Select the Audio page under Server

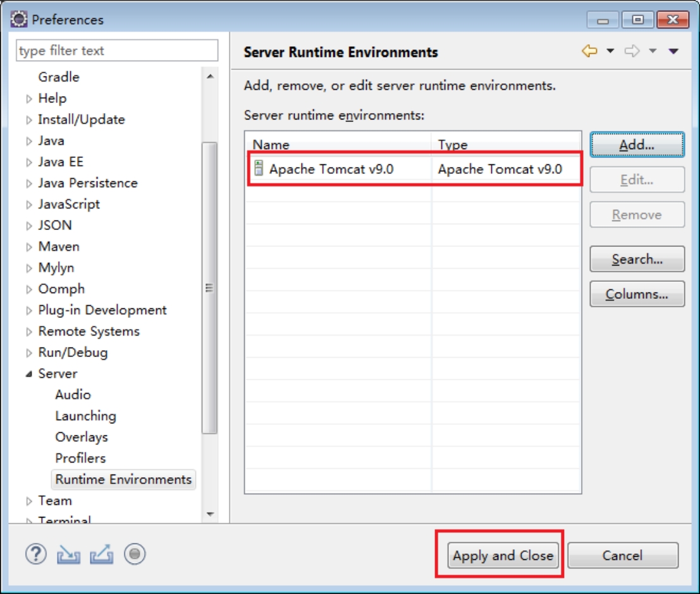[x=73, y=394]
